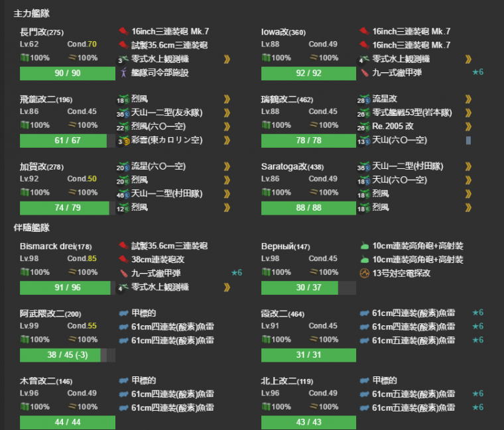Select the ship name 霞改二(464)

283,314
